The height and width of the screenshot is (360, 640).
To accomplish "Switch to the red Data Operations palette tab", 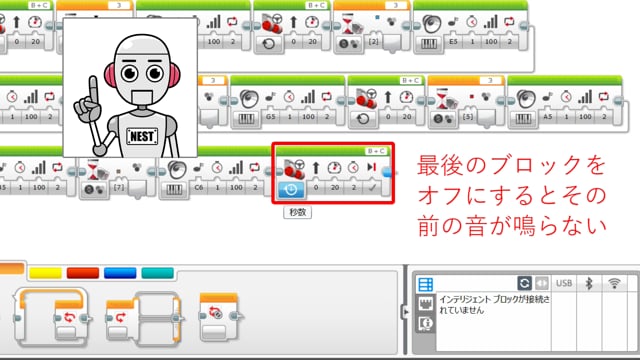I will click(x=83, y=273).
